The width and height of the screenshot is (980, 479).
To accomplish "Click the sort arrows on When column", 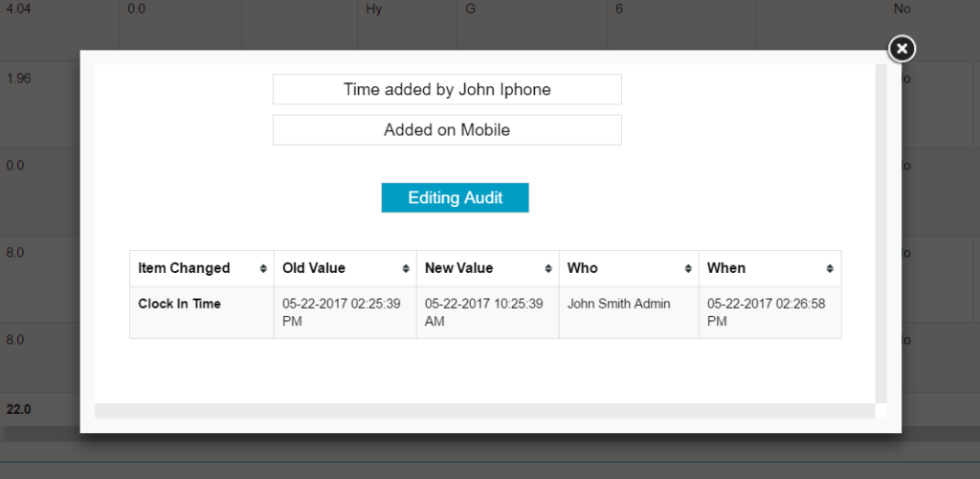I will 831,269.
